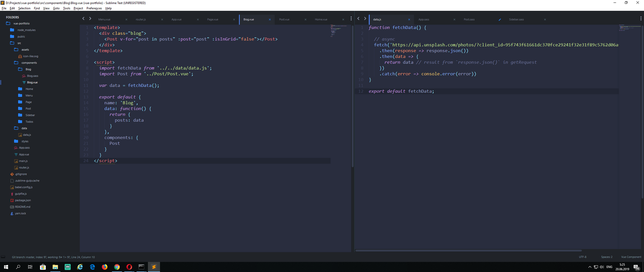Viewport: 644px width, 272px height.
Task: Open the Goto menu
Action: coord(56,8)
